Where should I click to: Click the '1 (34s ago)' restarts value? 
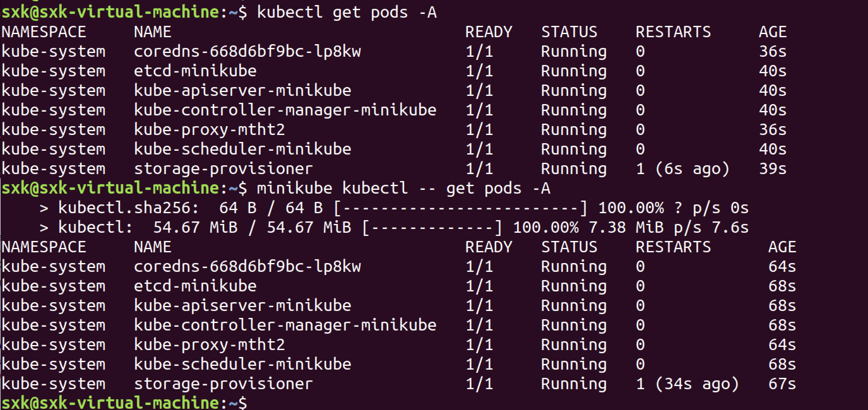pyautogui.click(x=687, y=384)
